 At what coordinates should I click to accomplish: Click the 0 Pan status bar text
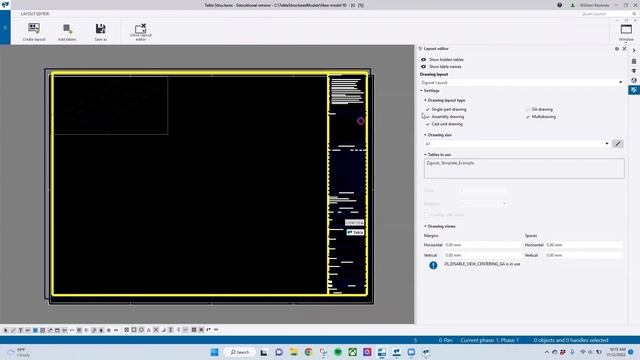coord(445,340)
